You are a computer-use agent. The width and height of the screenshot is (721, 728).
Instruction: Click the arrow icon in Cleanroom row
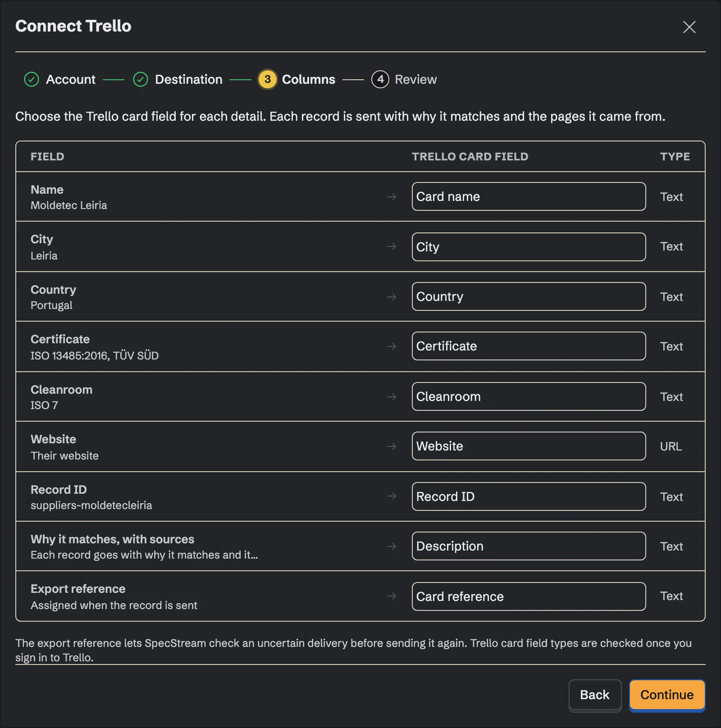point(392,397)
